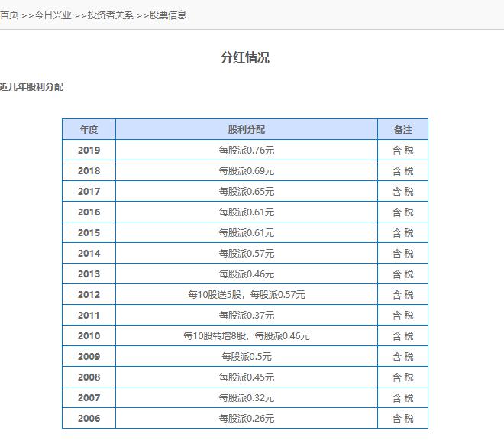Click the 分红情况 page heading
This screenshot has height=447, width=504.
tap(244, 58)
